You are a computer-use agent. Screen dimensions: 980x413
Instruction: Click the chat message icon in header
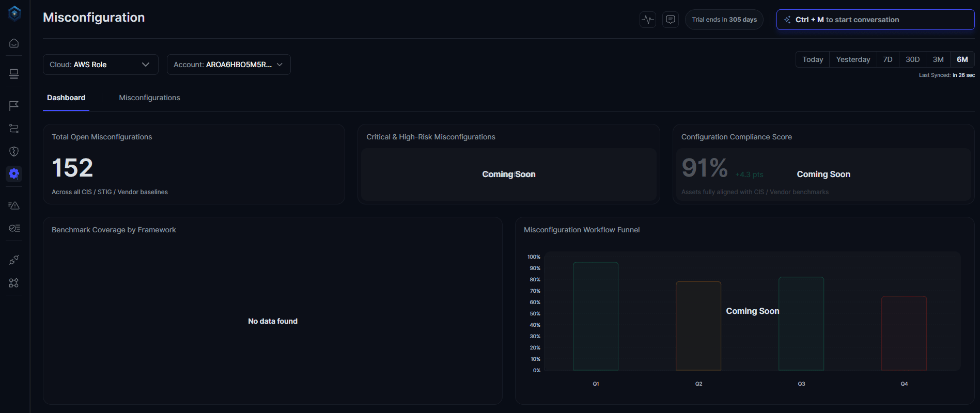(670, 20)
